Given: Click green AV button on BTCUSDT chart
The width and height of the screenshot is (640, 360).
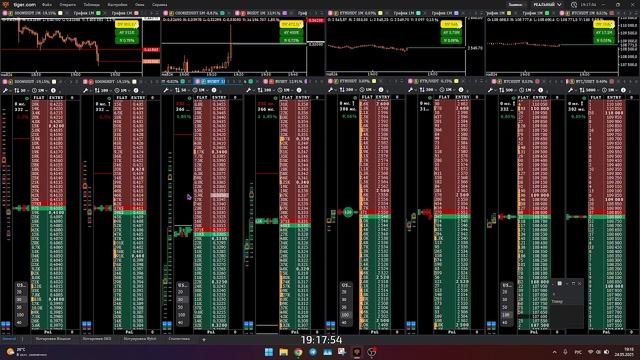Looking at the screenshot, I should point(604,32).
